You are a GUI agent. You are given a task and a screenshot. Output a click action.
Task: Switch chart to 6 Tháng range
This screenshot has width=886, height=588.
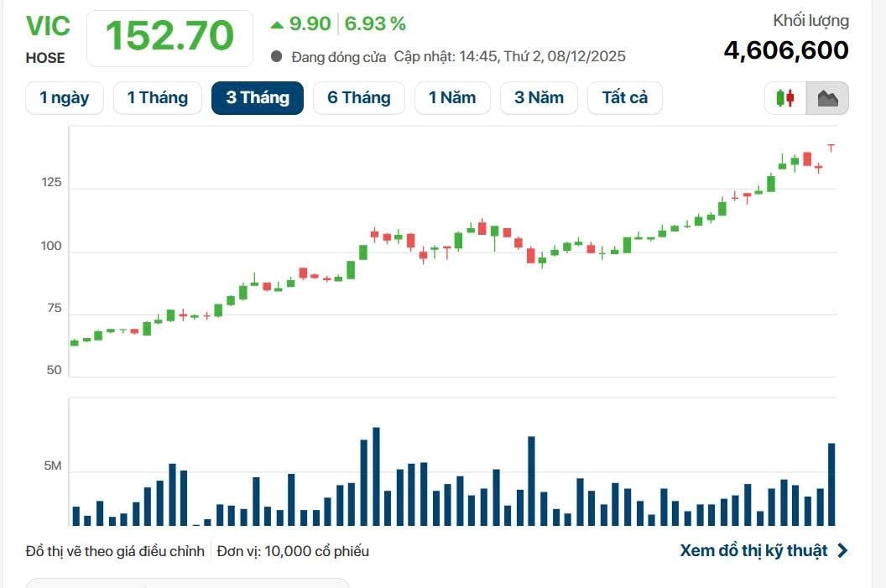pyautogui.click(x=358, y=98)
